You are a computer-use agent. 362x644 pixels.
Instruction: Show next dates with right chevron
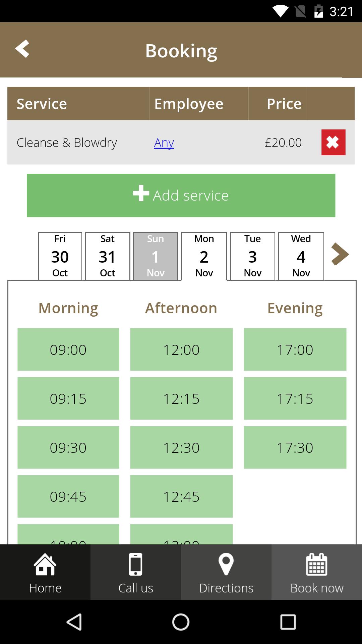click(340, 255)
